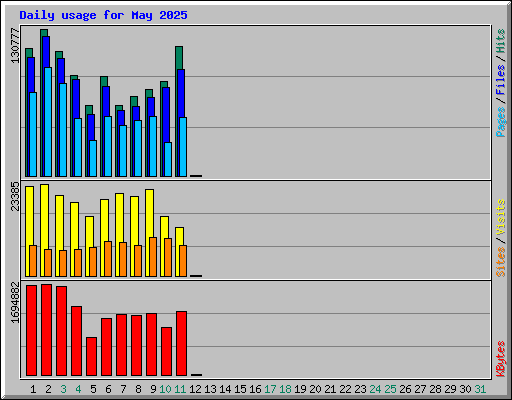Click day 5 on the x-axis

(x=93, y=389)
